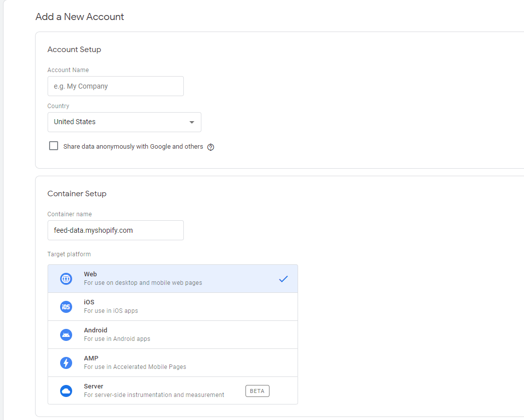The image size is (524, 420).
Task: Click the Web globe icon
Action: [66, 279]
